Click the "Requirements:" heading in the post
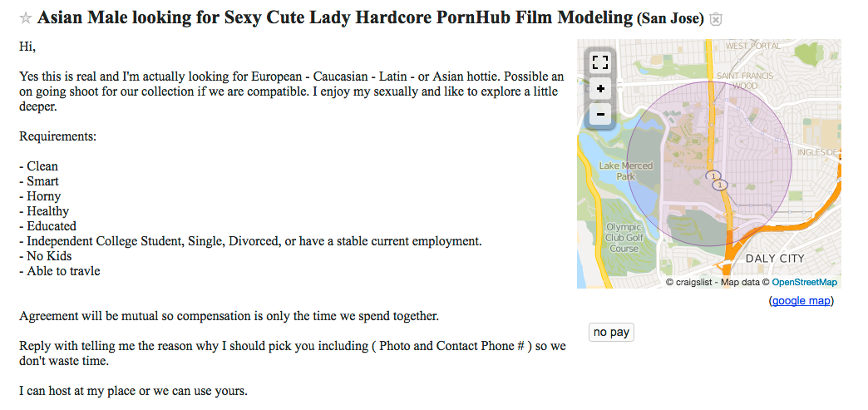The image size is (868, 410). [x=57, y=136]
